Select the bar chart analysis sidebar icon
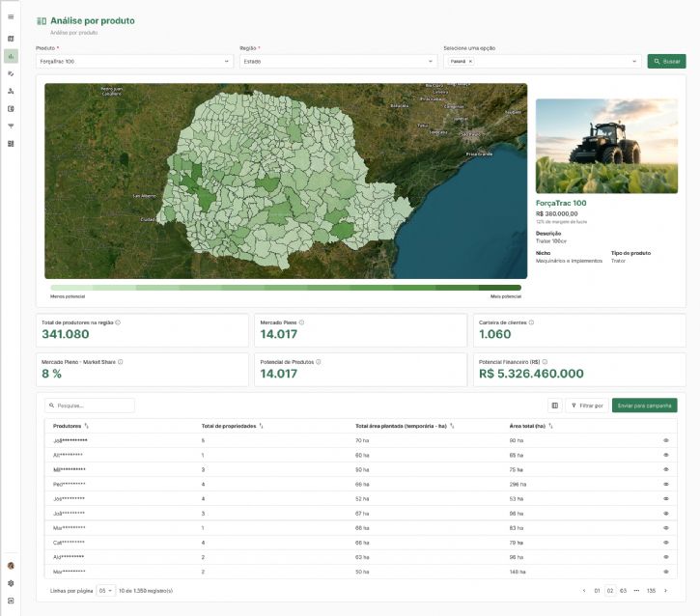Viewport: 700px width, 616px height. (11, 56)
